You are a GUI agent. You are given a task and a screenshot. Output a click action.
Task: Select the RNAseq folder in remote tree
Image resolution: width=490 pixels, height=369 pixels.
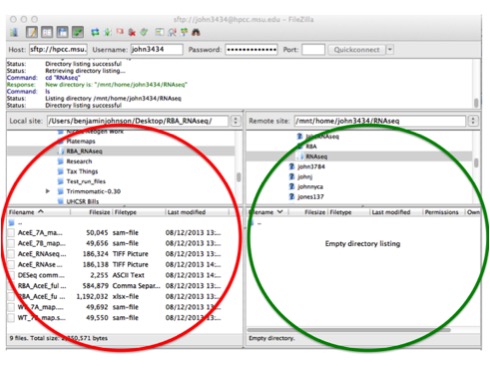click(316, 156)
